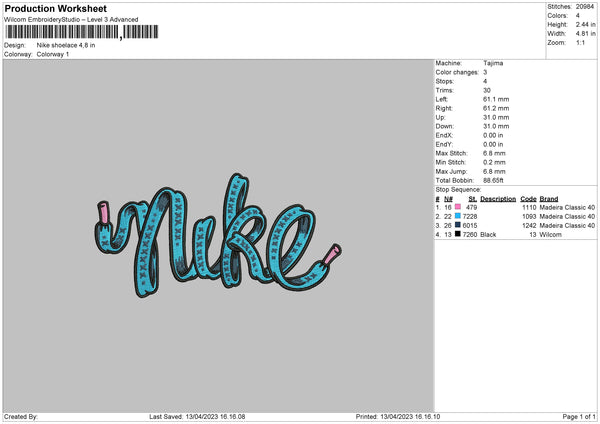The width and height of the screenshot is (600, 424).
Task: Click the stitch count 479 in row 1
Action: pyautogui.click(x=471, y=207)
